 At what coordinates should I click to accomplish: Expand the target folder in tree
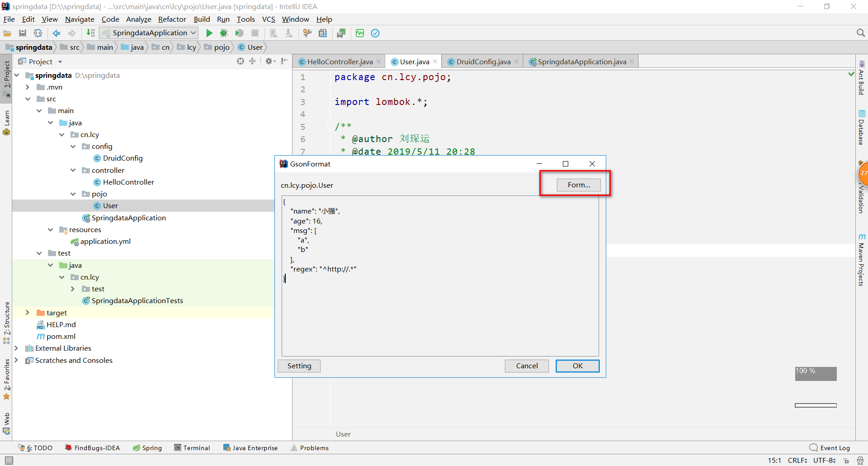[x=28, y=313]
